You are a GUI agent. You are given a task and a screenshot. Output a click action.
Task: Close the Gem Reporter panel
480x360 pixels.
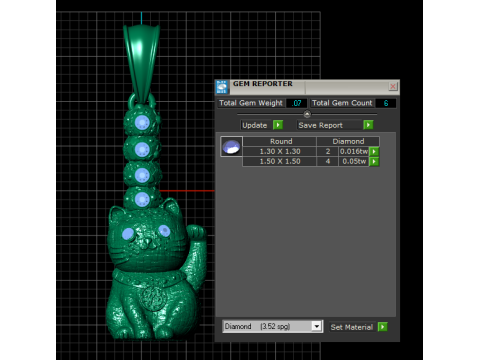393,86
